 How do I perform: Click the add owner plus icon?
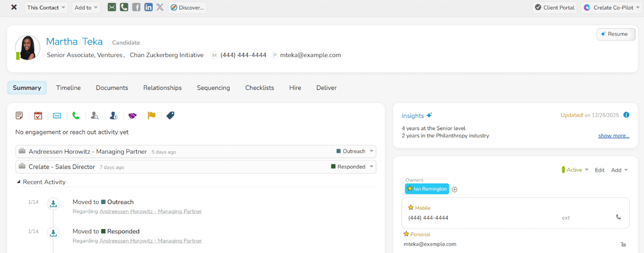coord(454,189)
